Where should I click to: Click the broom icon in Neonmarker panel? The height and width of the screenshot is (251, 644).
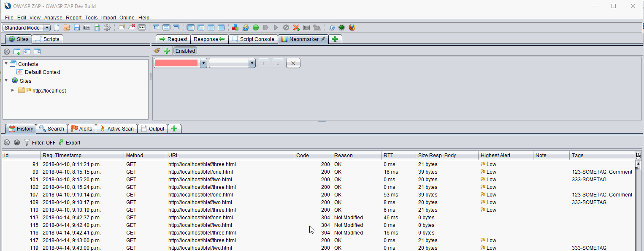click(157, 51)
